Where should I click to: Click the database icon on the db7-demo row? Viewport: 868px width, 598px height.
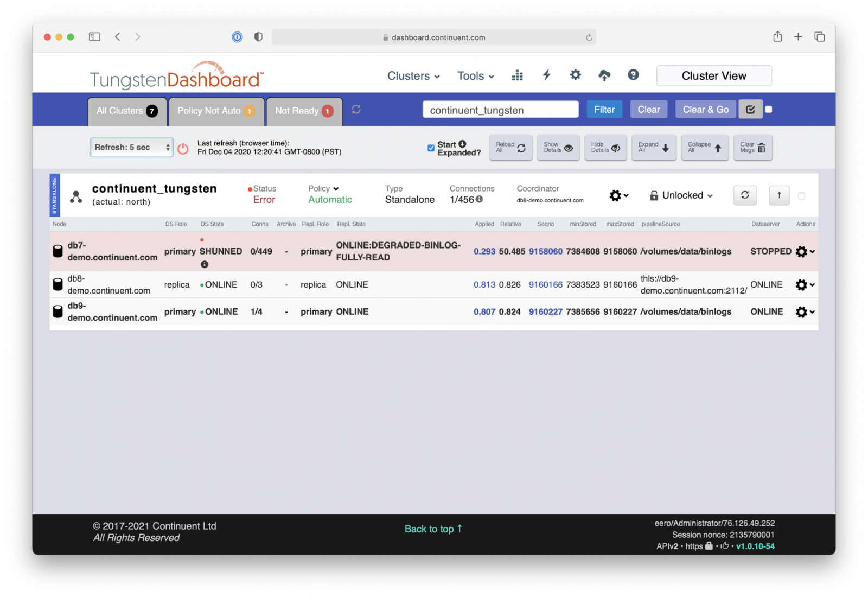pos(58,251)
